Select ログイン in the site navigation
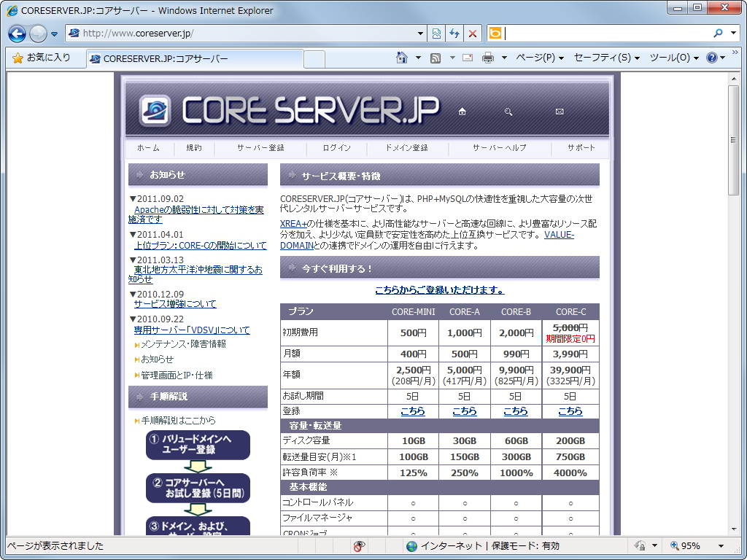 (336, 147)
